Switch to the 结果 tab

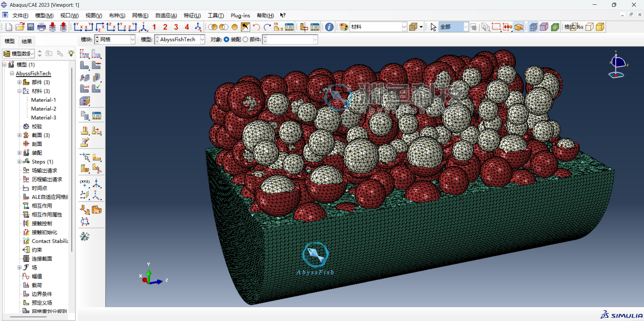tap(27, 41)
